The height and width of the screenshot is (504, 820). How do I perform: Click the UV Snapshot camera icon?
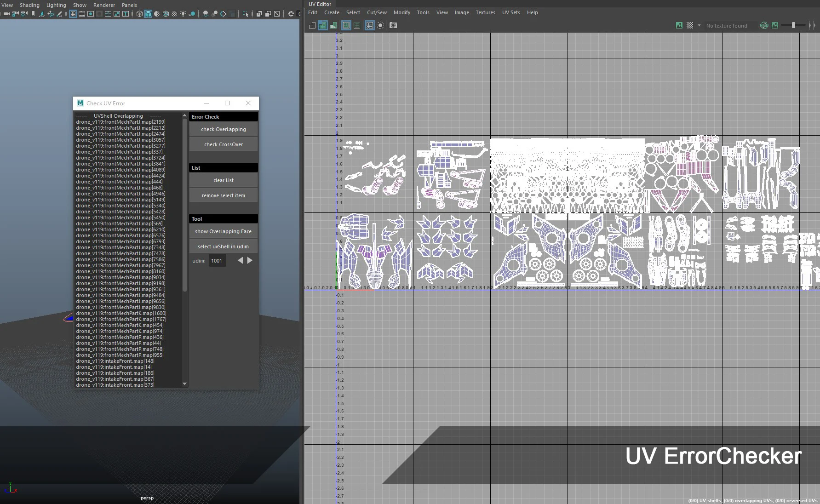click(393, 25)
